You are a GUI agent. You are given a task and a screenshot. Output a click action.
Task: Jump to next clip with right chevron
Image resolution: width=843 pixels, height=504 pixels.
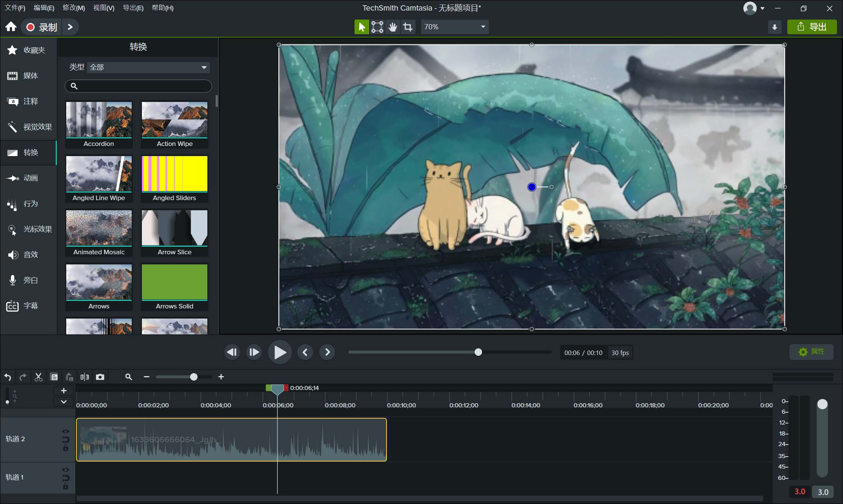point(327,352)
